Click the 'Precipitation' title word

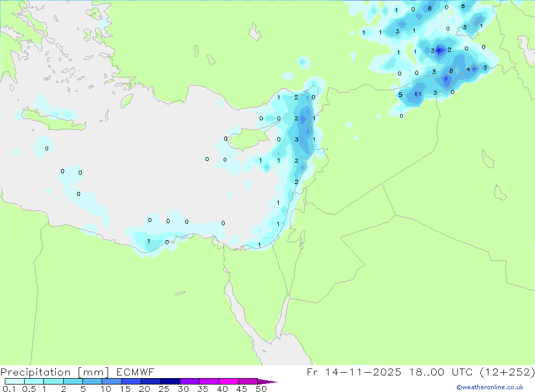click(35, 372)
